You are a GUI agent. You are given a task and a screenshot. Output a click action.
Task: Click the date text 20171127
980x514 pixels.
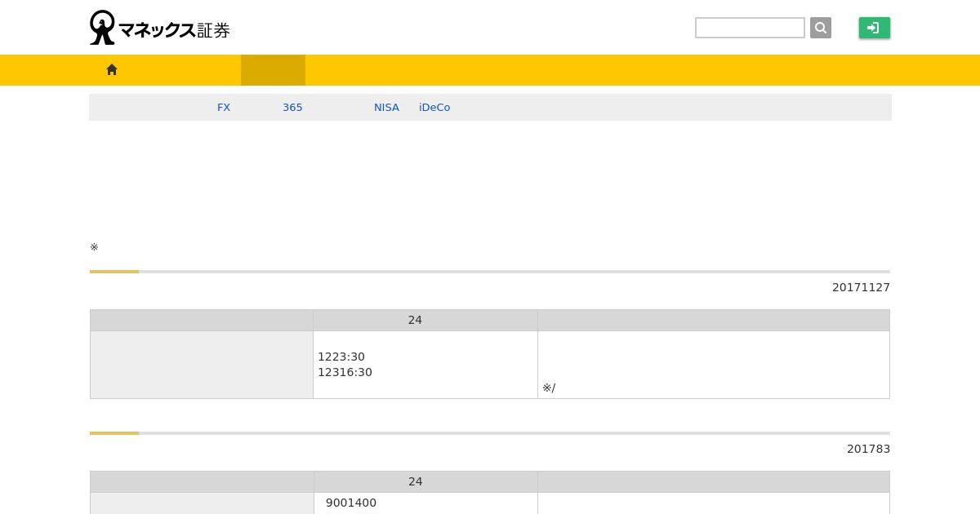pos(861,287)
